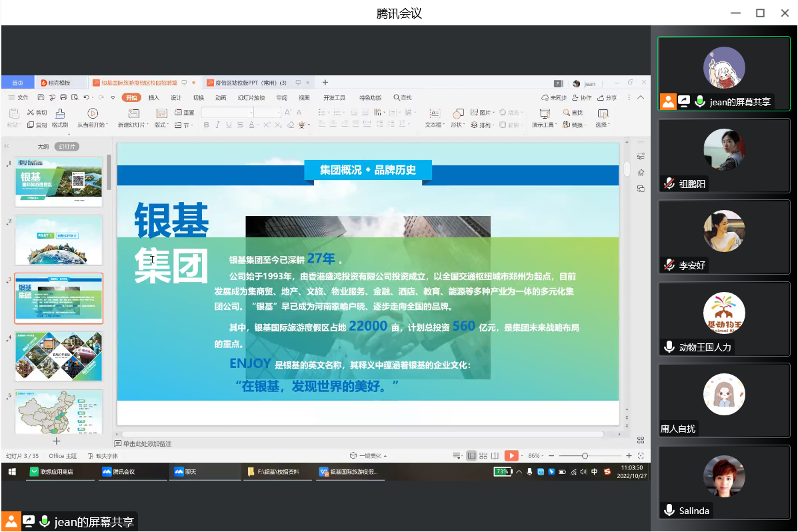Switch slide panel to 大纲 outline view
The image size is (798, 532).
pyautogui.click(x=43, y=147)
